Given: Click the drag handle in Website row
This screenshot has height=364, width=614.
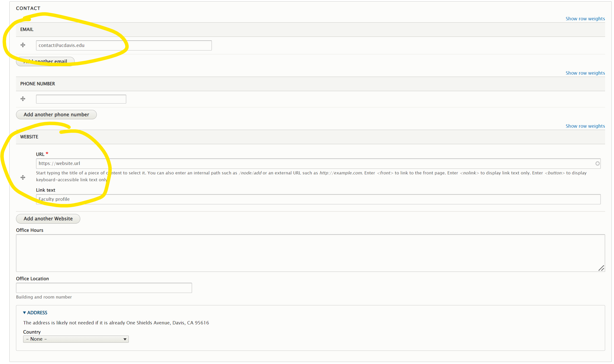Looking at the screenshot, I should (23, 177).
